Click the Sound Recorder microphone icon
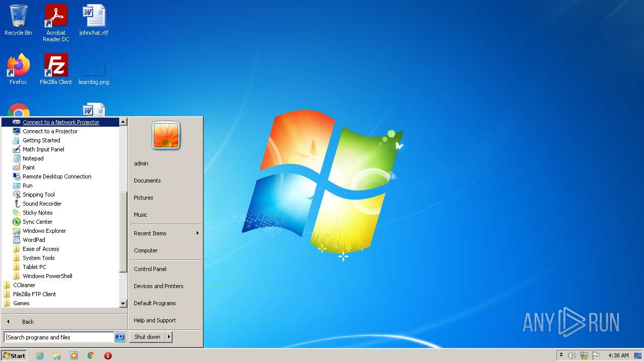Screen dimensions: 644x362 [16, 204]
